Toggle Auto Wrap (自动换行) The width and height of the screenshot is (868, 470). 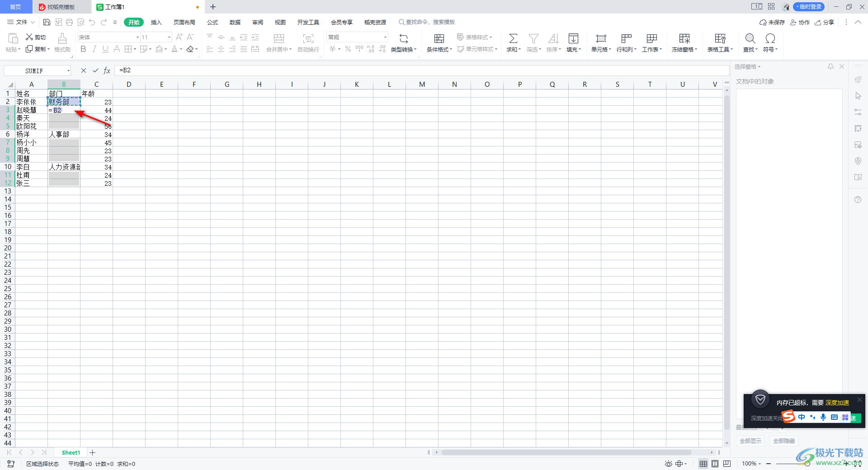pos(308,43)
